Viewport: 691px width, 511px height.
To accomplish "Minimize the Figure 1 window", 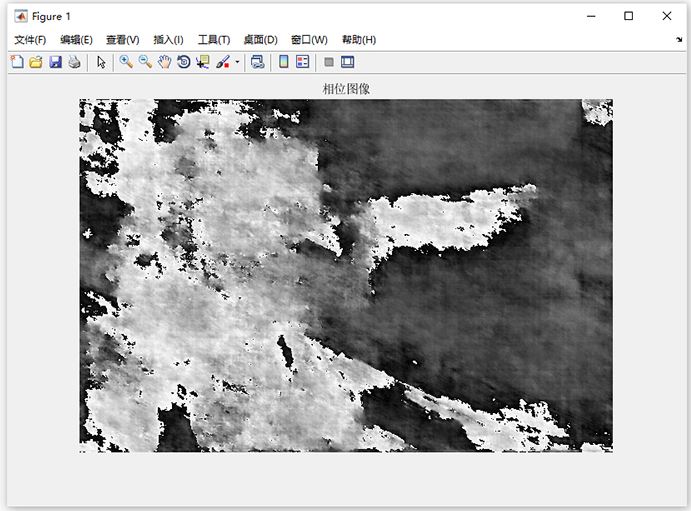I will pyautogui.click(x=591, y=16).
